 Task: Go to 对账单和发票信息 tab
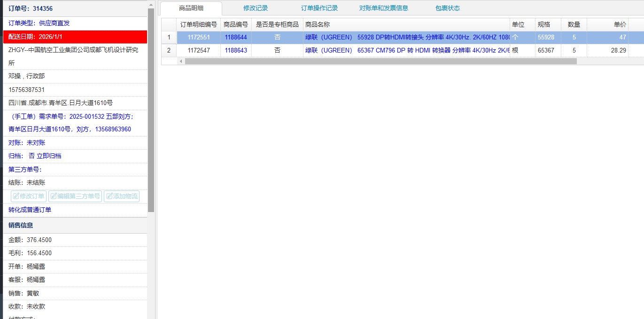click(x=384, y=8)
